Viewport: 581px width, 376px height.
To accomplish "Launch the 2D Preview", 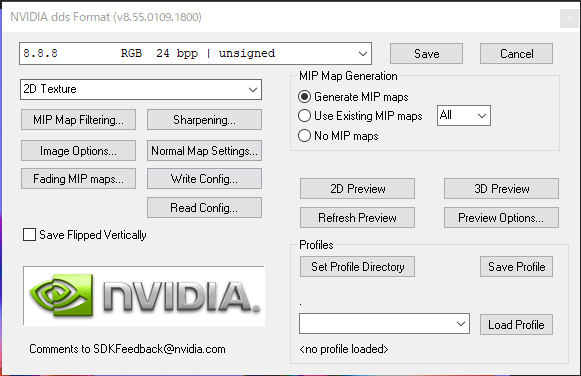I will [x=357, y=189].
